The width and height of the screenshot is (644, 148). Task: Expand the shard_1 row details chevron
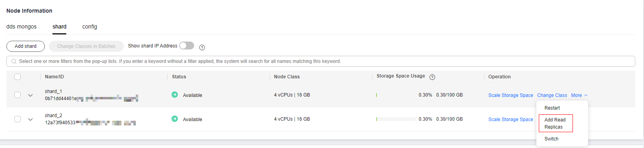(31, 95)
